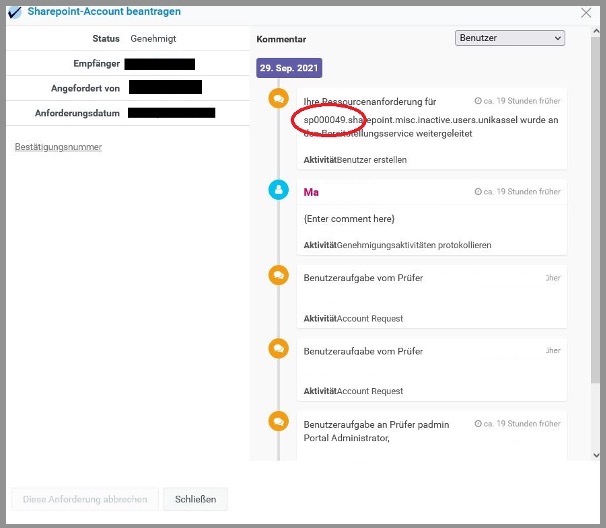Click Diese Anforderung abbrechen button
The image size is (606, 528).
(85, 499)
